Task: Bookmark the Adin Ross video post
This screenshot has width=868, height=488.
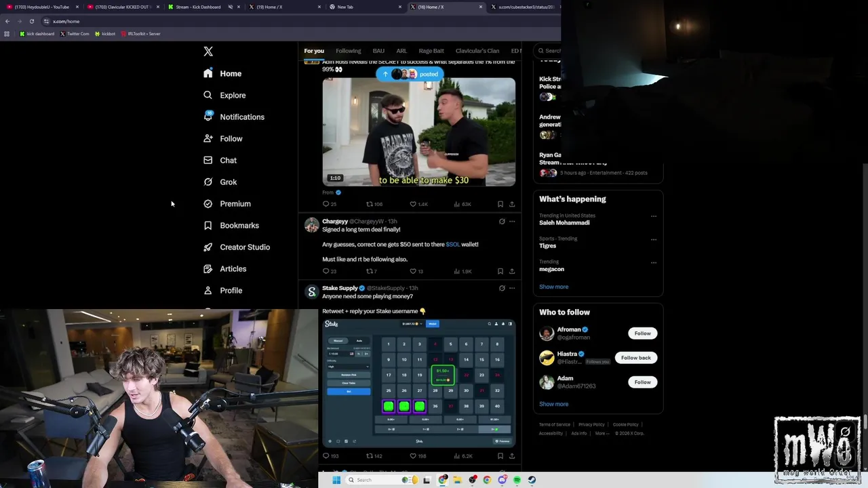Action: coord(500,204)
